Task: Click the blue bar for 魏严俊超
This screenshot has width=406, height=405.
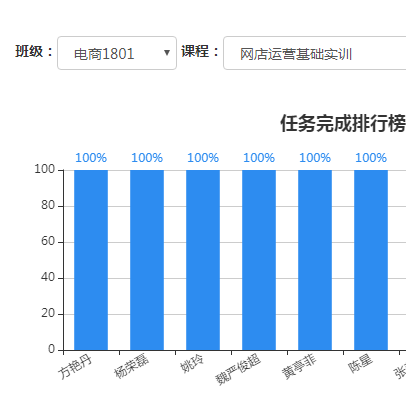Action: point(259,260)
